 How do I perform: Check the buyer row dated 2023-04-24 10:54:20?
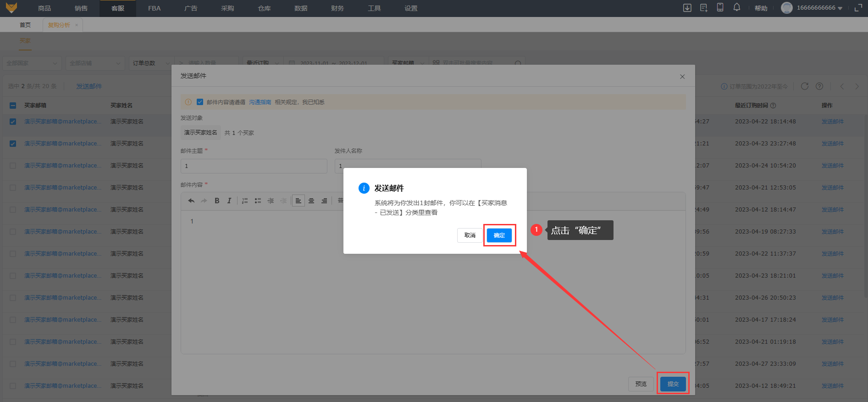tap(13, 166)
